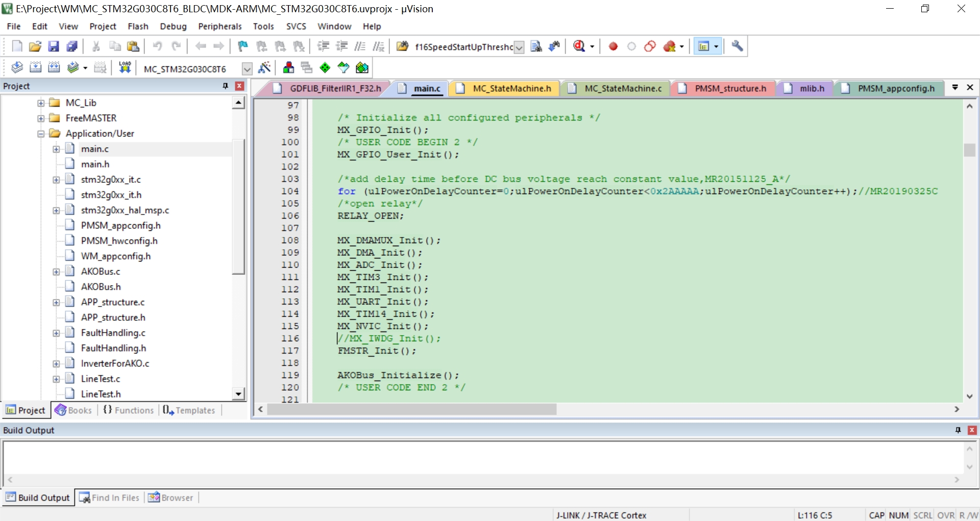Image resolution: width=980 pixels, height=521 pixels.
Task: Click the project tree scroll down arrow
Action: [x=238, y=394]
